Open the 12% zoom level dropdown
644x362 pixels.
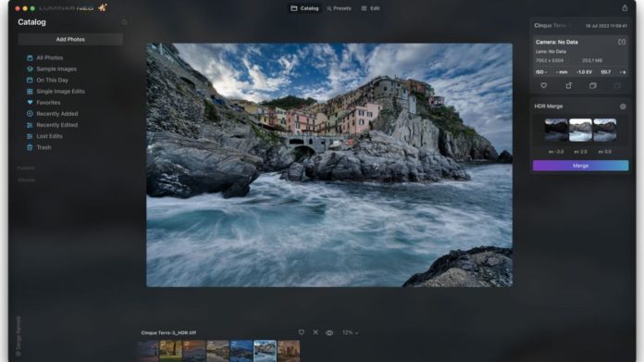[x=350, y=332]
